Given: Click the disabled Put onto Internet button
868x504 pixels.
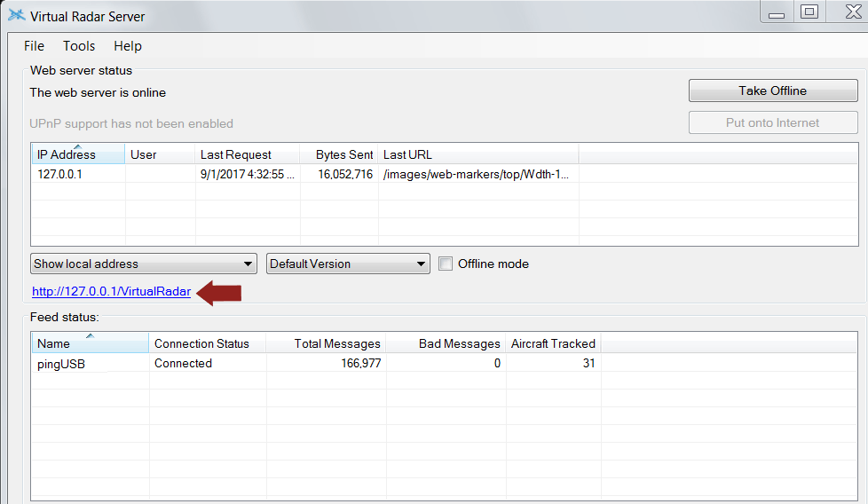Looking at the screenshot, I should pyautogui.click(x=773, y=122).
